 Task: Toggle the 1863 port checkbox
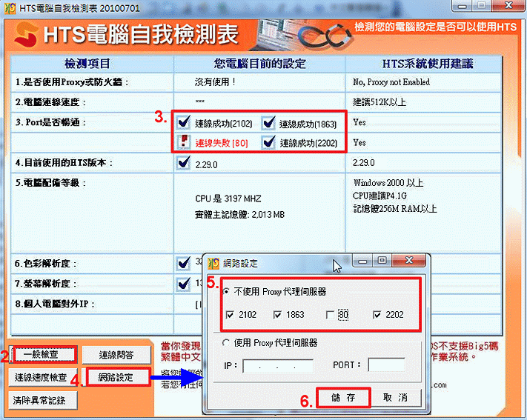coord(277,315)
